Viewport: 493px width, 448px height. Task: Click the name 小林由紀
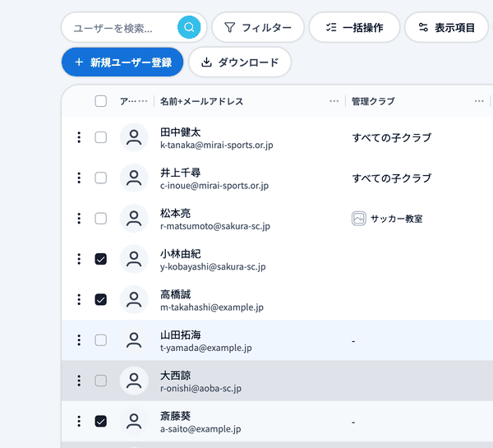180,254
